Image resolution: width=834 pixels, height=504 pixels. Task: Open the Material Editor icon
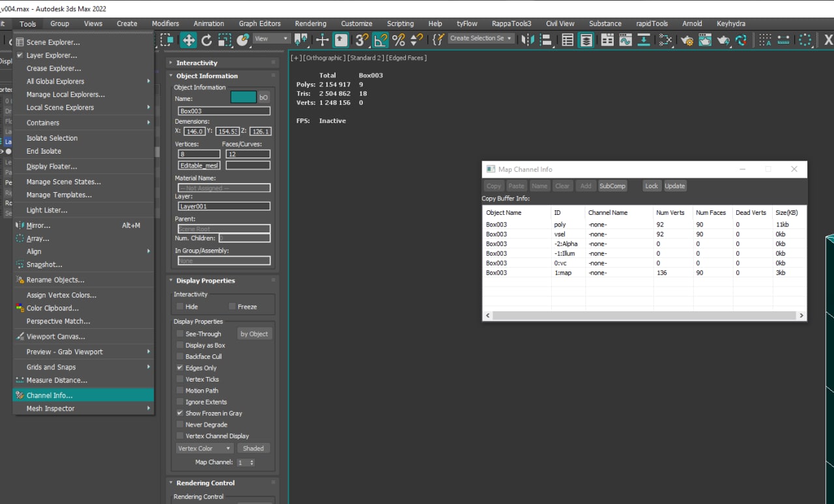665,40
